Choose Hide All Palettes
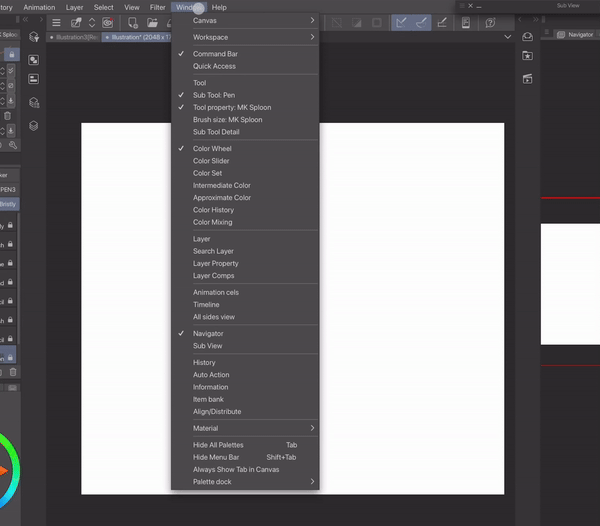Viewport: 600px width, 526px height. coord(218,445)
